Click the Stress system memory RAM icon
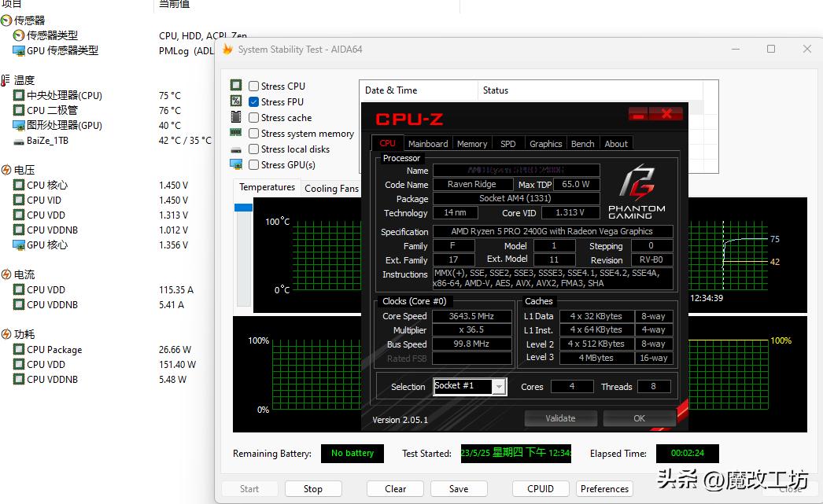The image size is (823, 504). pos(235,133)
